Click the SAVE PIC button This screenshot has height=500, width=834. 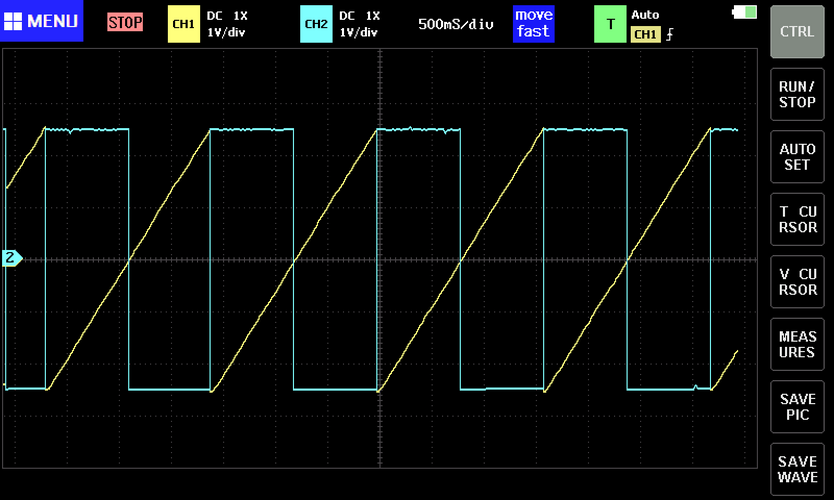pyautogui.click(x=797, y=407)
